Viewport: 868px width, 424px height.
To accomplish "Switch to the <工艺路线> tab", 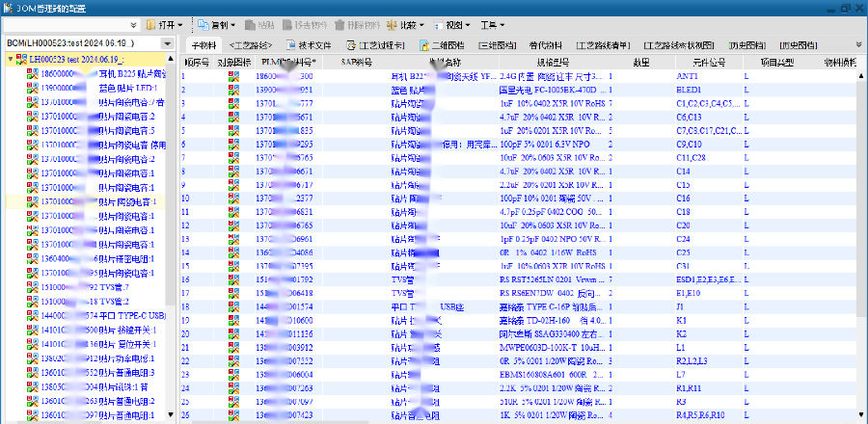I will click(x=251, y=45).
